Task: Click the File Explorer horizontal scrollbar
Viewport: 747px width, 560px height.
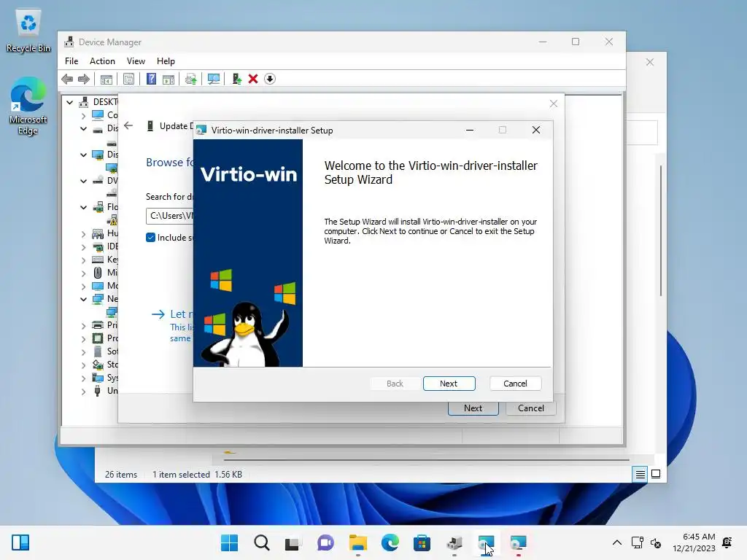Action: [x=426, y=460]
